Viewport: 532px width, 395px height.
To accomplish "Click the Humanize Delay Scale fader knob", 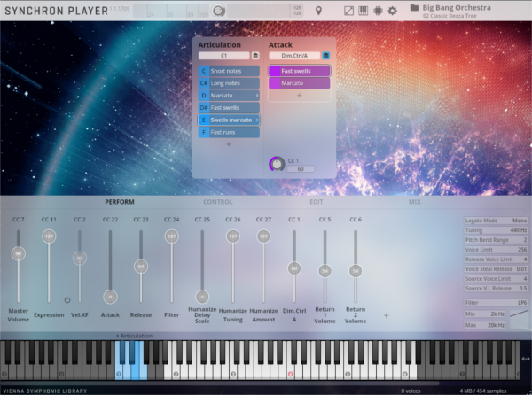I will [x=202, y=297].
